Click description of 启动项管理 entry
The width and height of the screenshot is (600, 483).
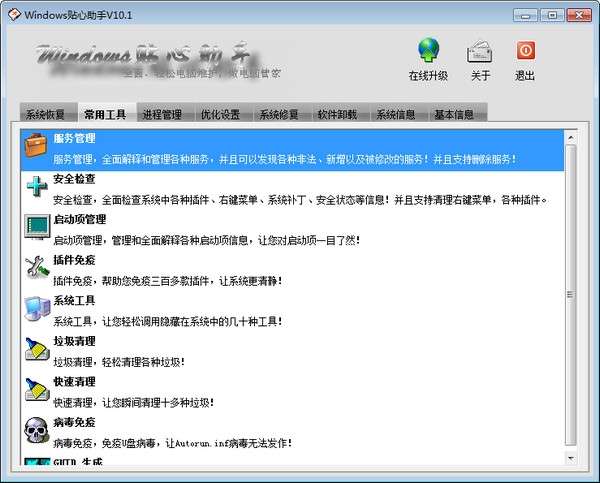[207, 240]
